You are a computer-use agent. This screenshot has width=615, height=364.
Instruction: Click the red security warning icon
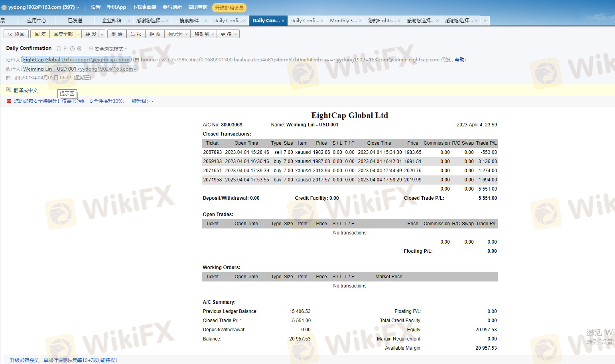point(9,101)
